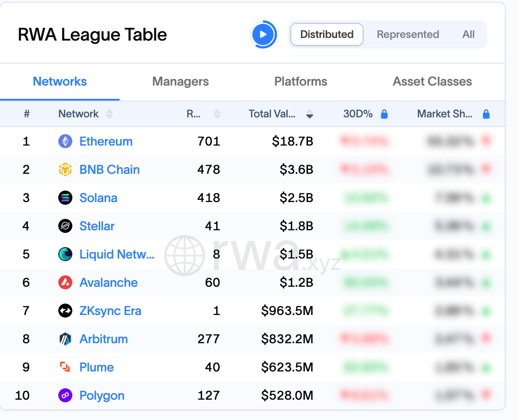Click the 418 count for Solana
This screenshot has height=420, width=518.
(x=209, y=198)
